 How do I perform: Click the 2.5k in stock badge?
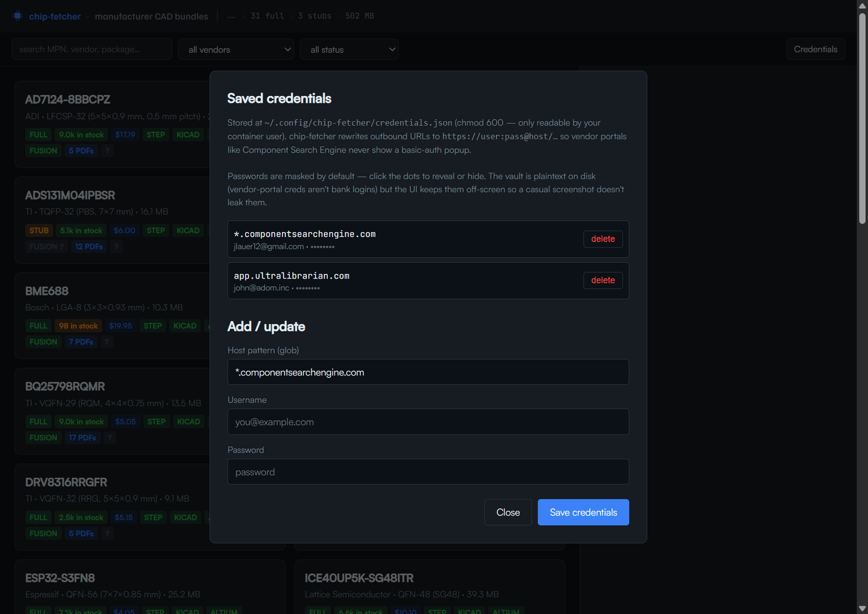click(x=81, y=517)
